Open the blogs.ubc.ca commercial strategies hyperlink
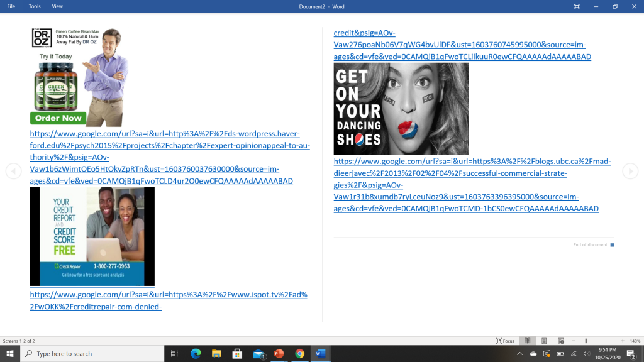This screenshot has width=644, height=362. coord(472,185)
